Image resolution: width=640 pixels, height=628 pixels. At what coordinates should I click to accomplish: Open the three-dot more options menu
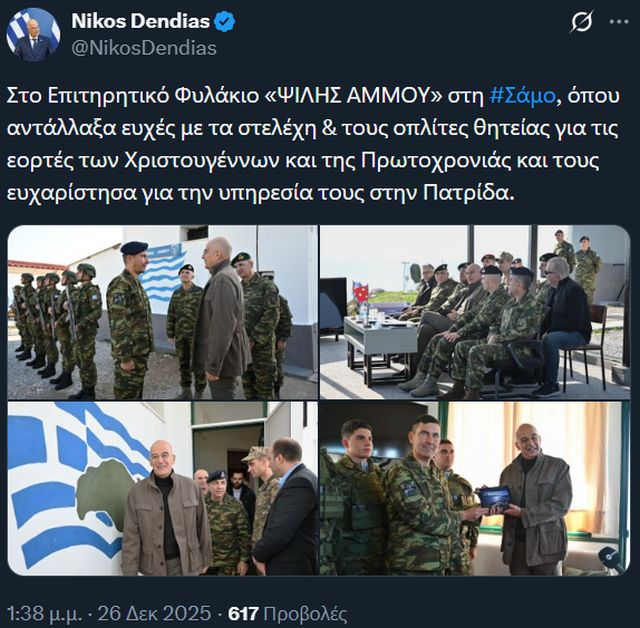click(x=619, y=22)
